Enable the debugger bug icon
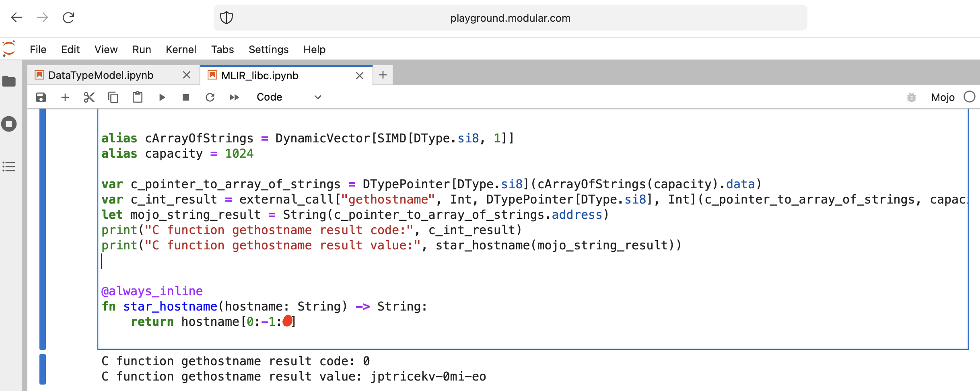 point(912,97)
